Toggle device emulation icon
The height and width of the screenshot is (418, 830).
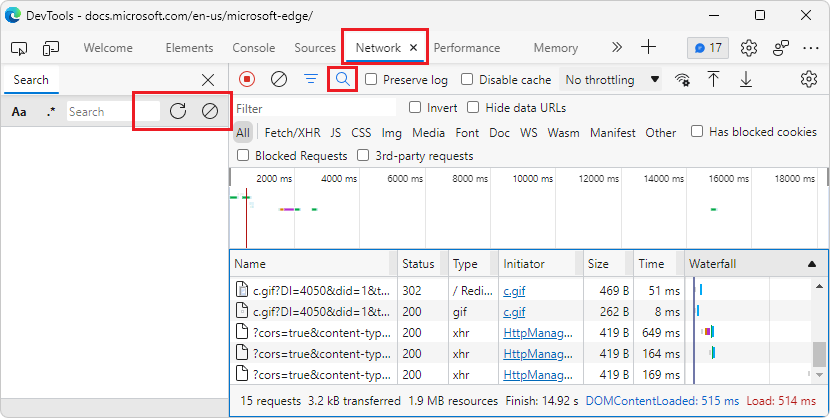[x=51, y=48]
